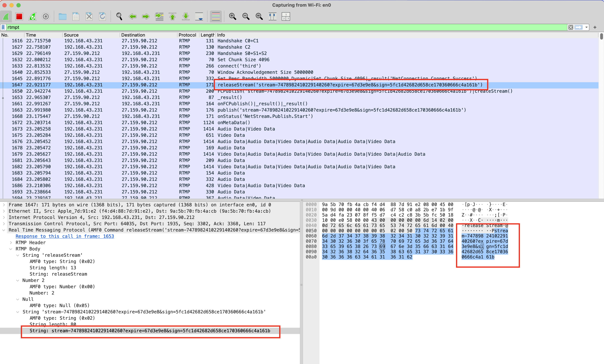Jump to the last packet
604x364 pixels.
tap(186, 16)
